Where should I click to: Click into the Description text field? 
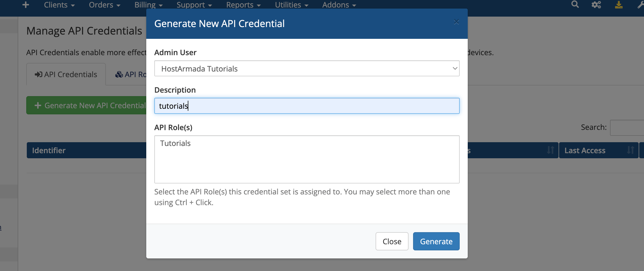pos(307,106)
